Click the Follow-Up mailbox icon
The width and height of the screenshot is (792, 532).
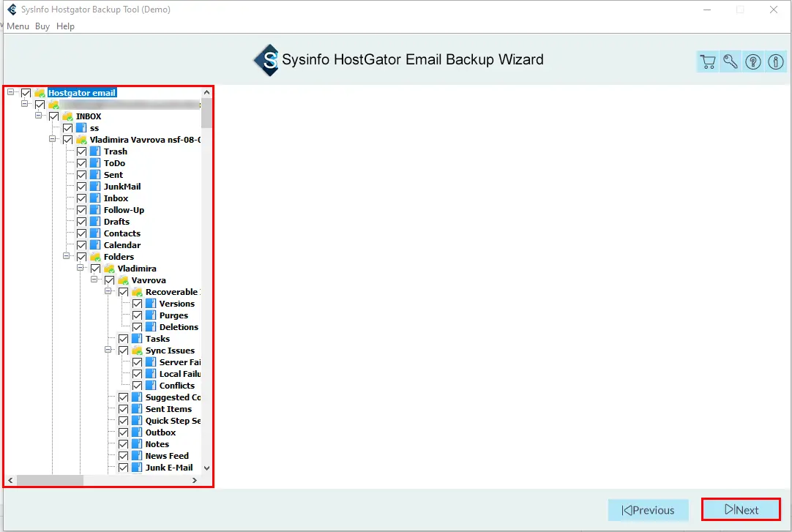coord(95,210)
